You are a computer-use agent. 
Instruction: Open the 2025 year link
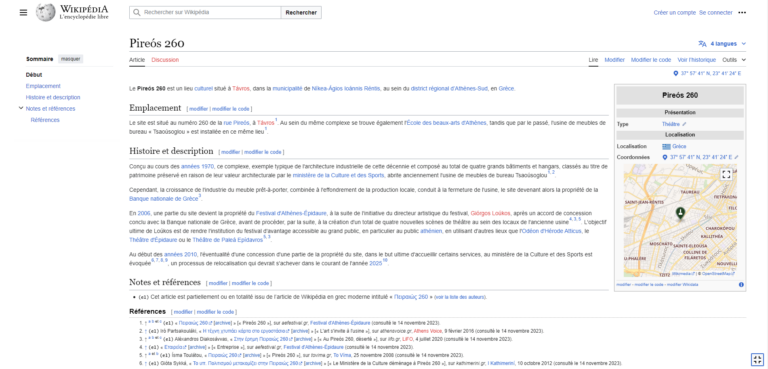(x=375, y=263)
